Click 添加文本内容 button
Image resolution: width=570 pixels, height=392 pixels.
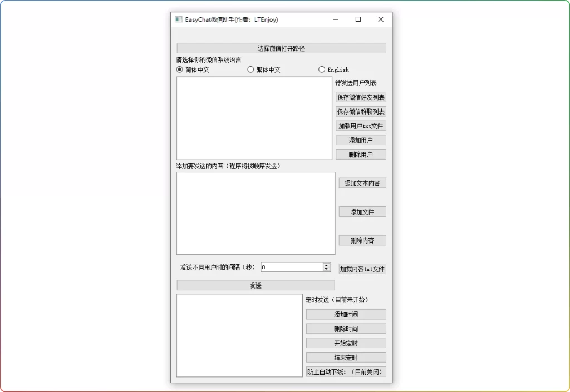click(x=362, y=183)
